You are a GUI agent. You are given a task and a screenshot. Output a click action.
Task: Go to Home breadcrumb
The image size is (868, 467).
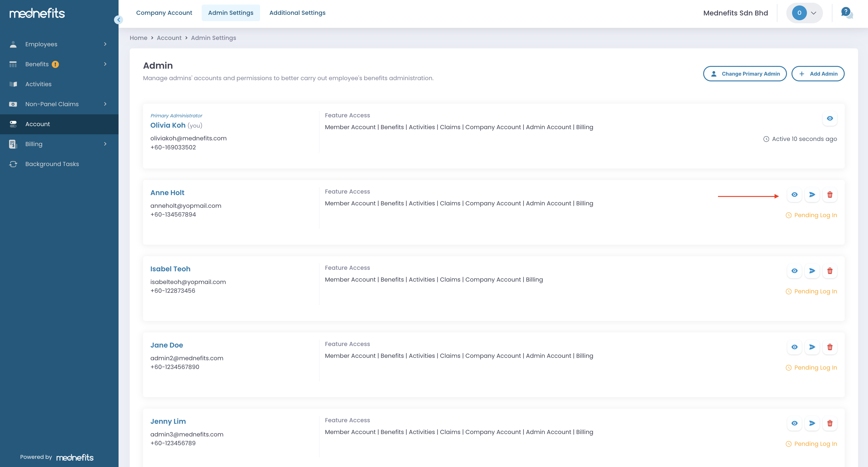tap(139, 38)
